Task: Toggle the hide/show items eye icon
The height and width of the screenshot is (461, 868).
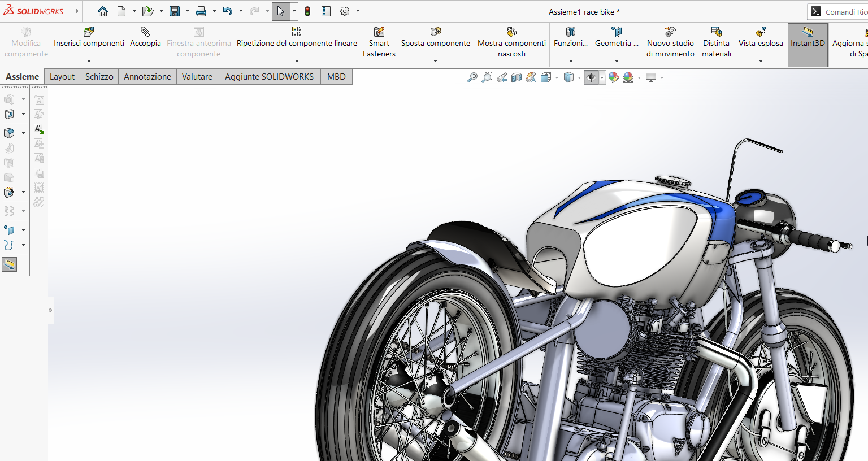Action: 591,77
